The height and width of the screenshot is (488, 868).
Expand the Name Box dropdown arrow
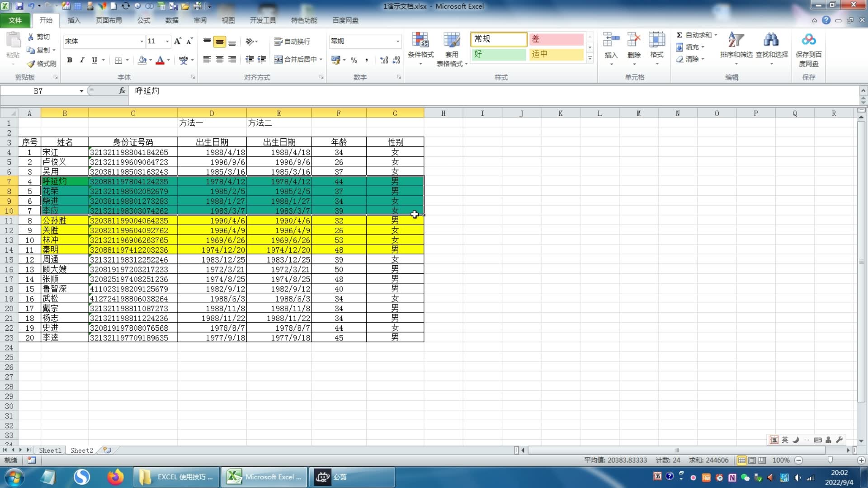81,91
